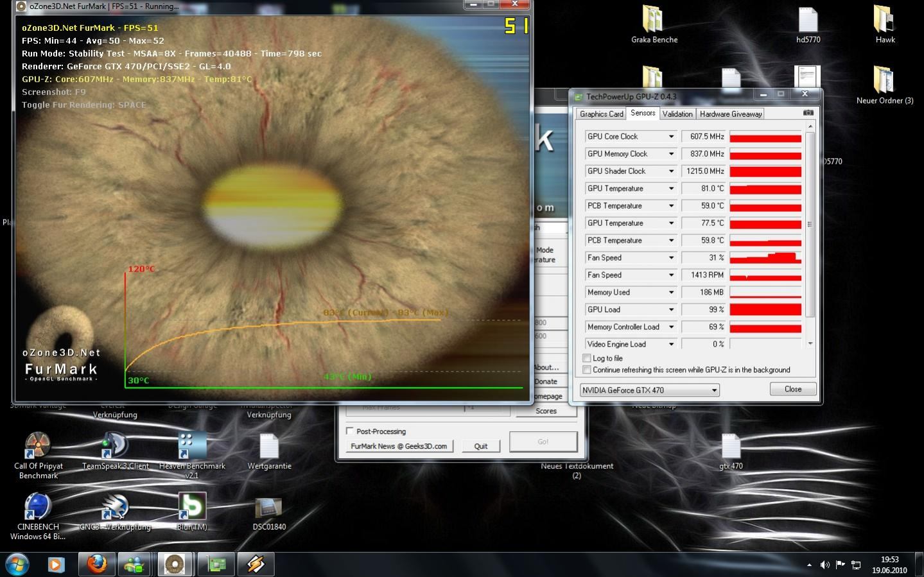Open the network tray icon
This screenshot has width=924, height=577.
[x=856, y=565]
